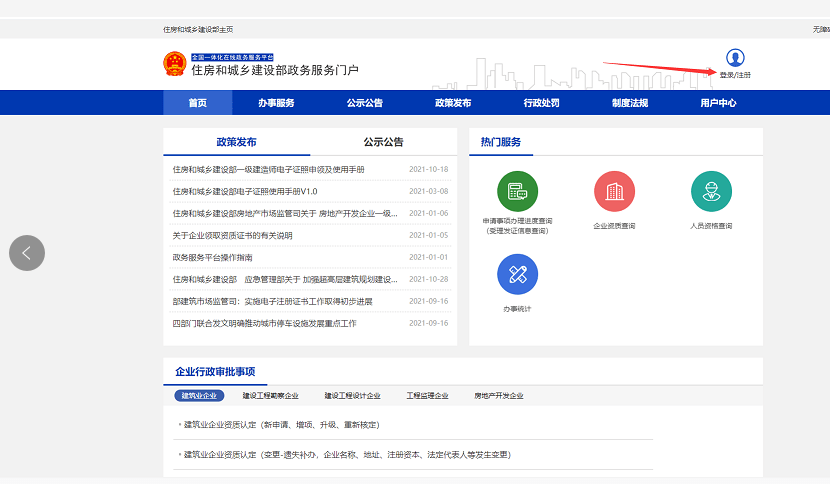The image size is (830, 484).
Task: Click 登录/注册 text link
Action: pyautogui.click(x=735, y=75)
